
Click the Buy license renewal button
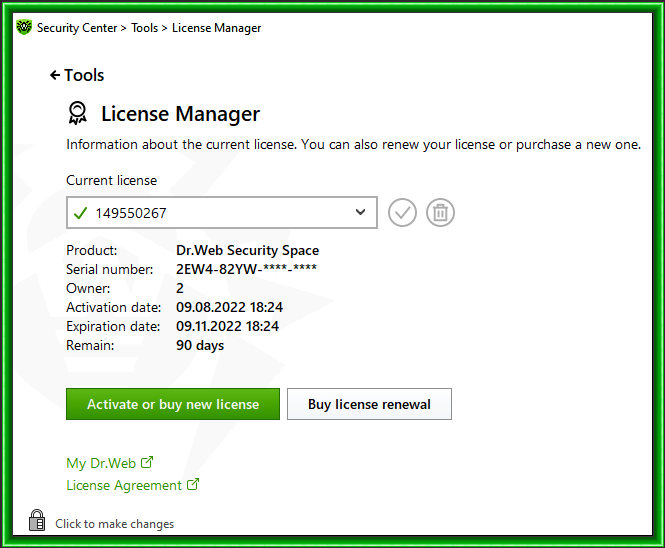point(369,404)
